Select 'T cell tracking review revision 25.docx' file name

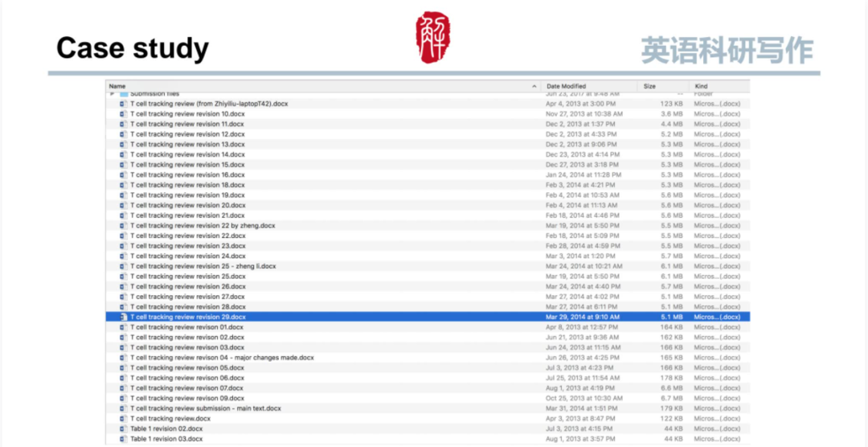coord(187,277)
